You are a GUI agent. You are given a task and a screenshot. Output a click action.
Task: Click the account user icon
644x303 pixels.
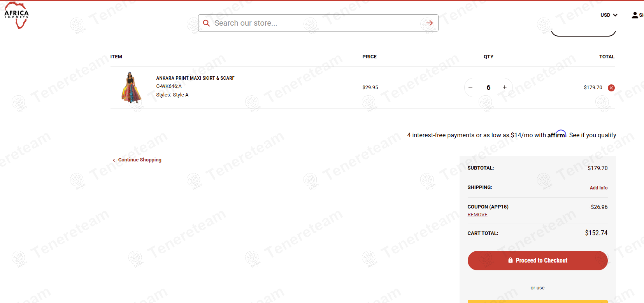point(635,15)
